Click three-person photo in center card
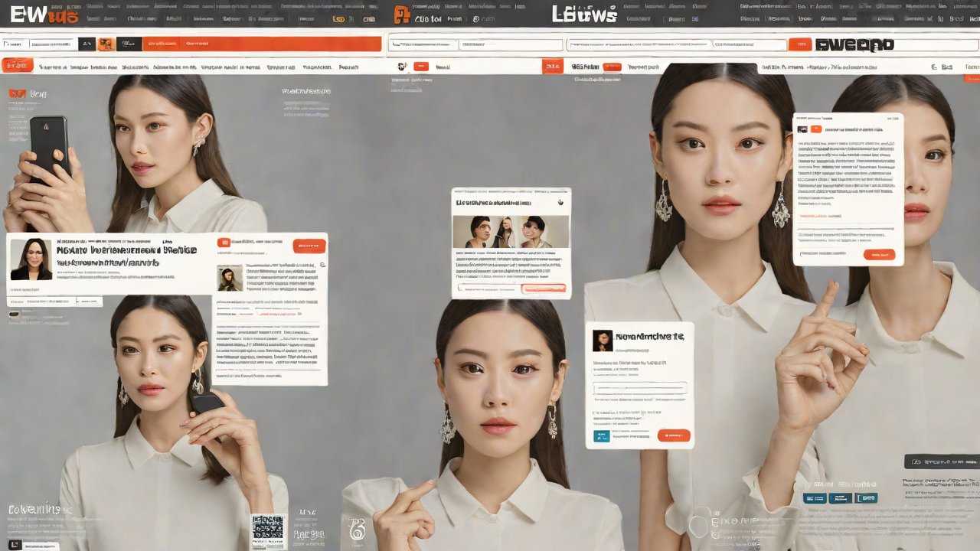The image size is (980, 551). tap(511, 231)
